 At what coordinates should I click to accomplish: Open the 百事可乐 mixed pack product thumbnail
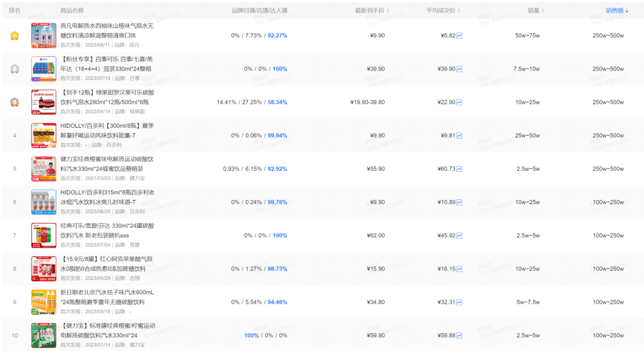pos(44,69)
